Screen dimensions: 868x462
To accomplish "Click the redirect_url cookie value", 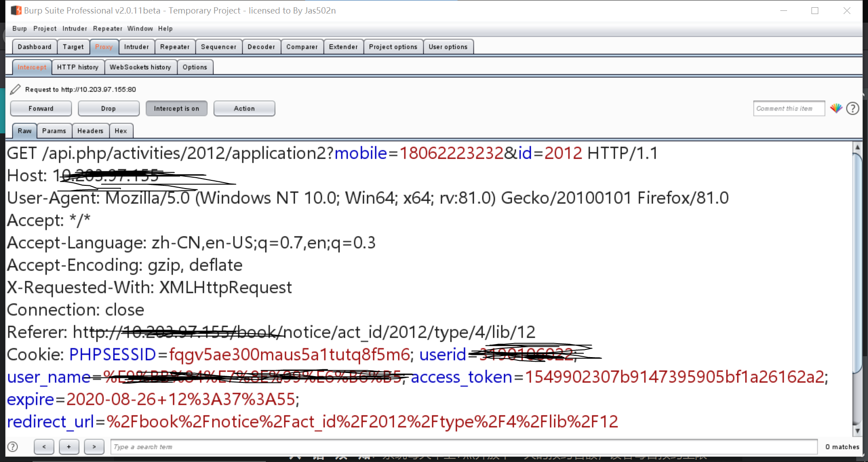I will [362, 422].
